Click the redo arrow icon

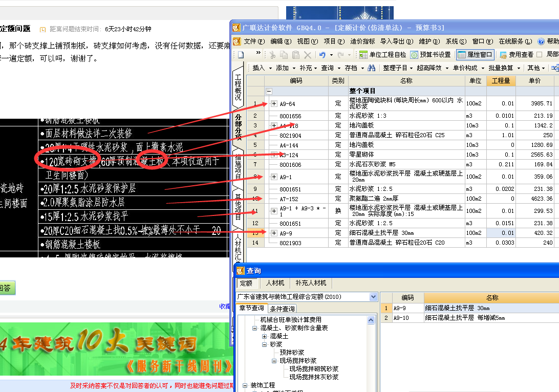pos(341,55)
